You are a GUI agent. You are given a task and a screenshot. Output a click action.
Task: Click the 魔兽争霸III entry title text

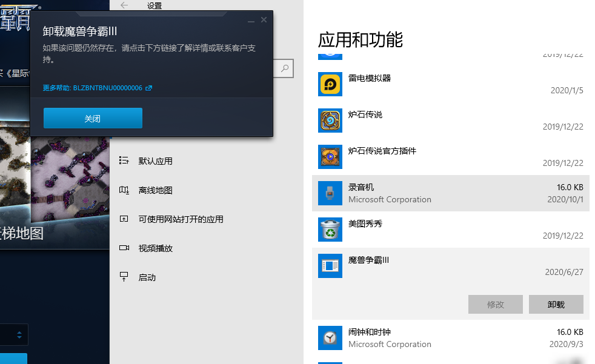coord(368,260)
